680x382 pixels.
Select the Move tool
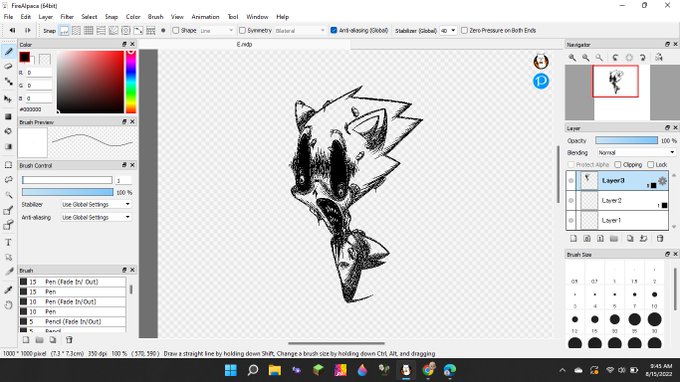(8, 99)
